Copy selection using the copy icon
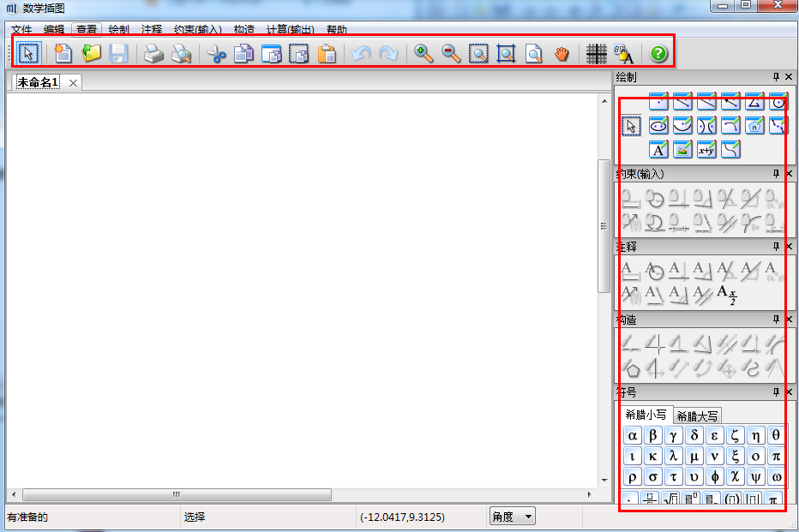This screenshot has height=532, width=799. click(243, 53)
